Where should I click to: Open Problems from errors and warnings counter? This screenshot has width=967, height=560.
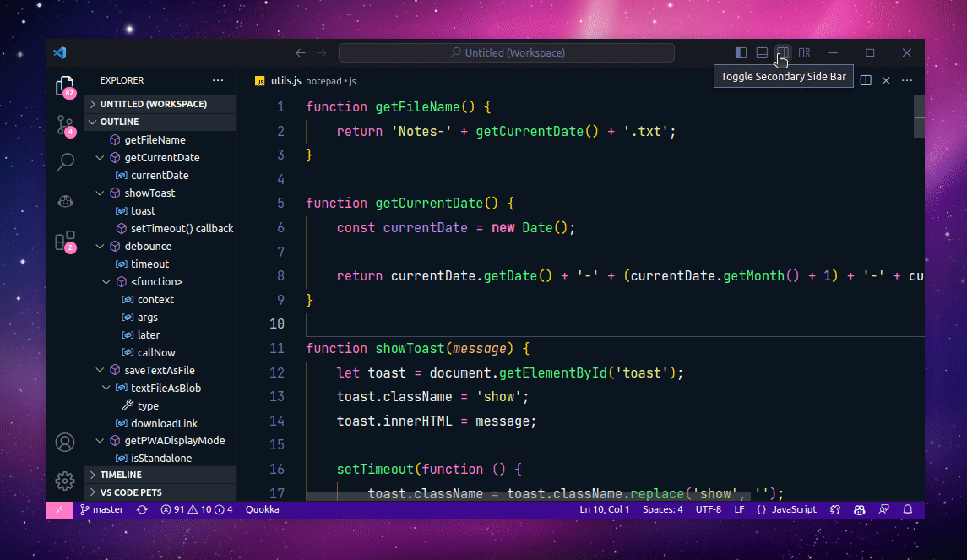pos(197,510)
